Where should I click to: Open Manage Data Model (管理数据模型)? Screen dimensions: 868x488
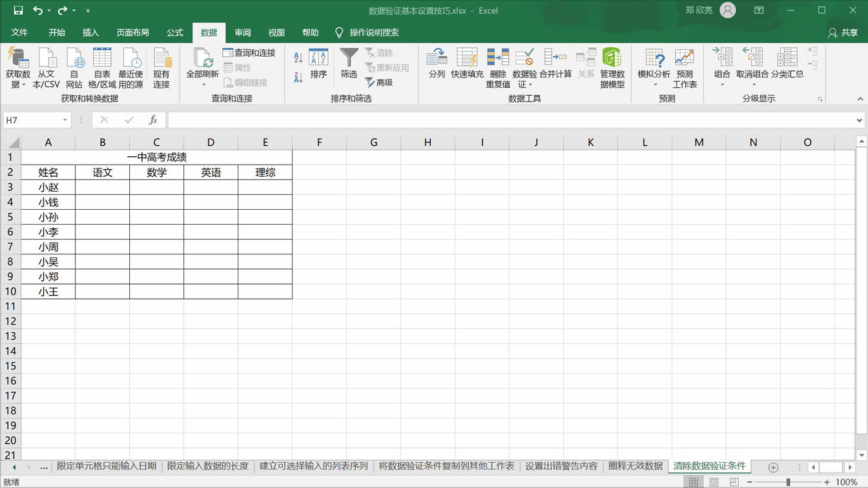[612, 65]
